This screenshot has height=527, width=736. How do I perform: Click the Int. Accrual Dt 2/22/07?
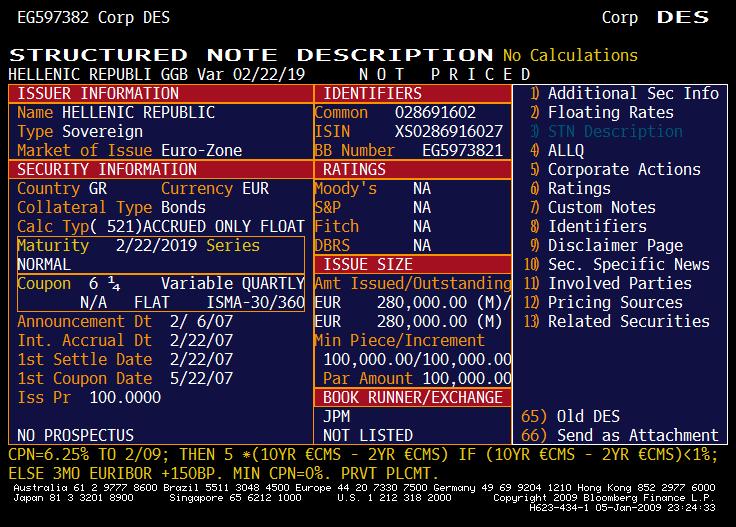201,341
